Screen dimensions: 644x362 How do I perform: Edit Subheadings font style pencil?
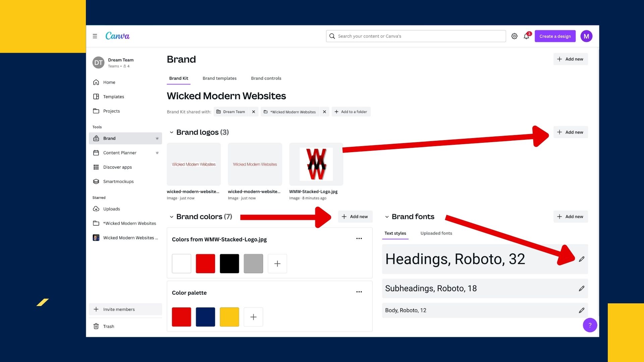click(582, 289)
